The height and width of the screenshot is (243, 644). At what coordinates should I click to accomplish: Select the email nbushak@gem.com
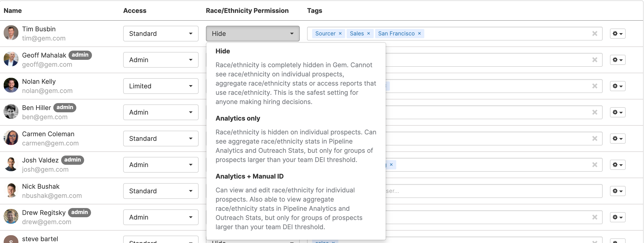(x=52, y=196)
